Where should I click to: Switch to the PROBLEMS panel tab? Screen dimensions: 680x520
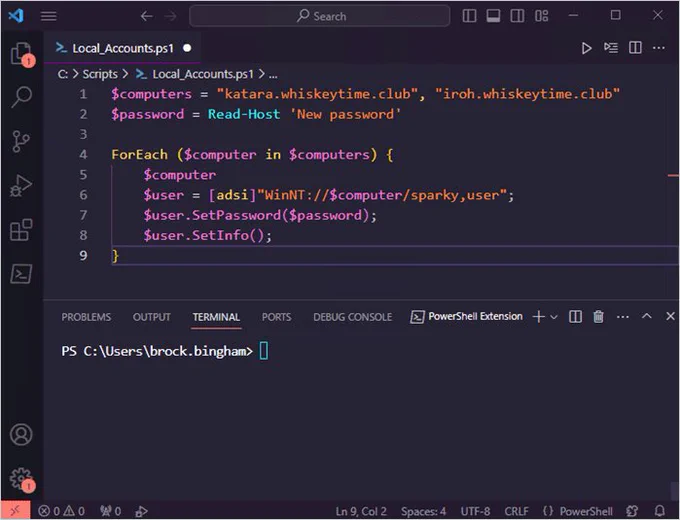pos(86,317)
